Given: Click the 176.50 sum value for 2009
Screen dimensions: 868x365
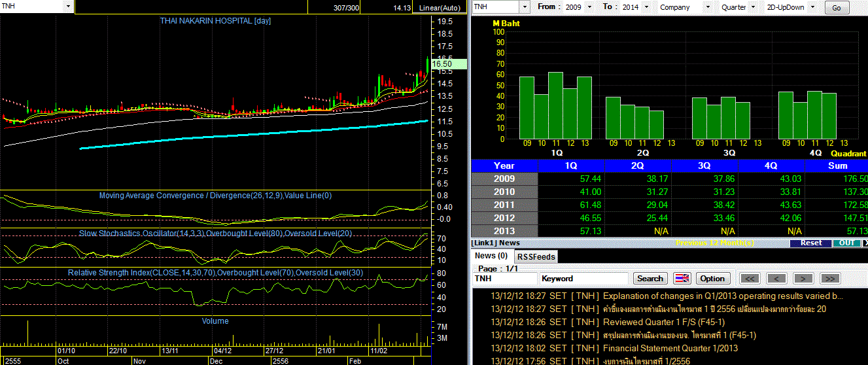Looking at the screenshot, I should pos(855,179).
